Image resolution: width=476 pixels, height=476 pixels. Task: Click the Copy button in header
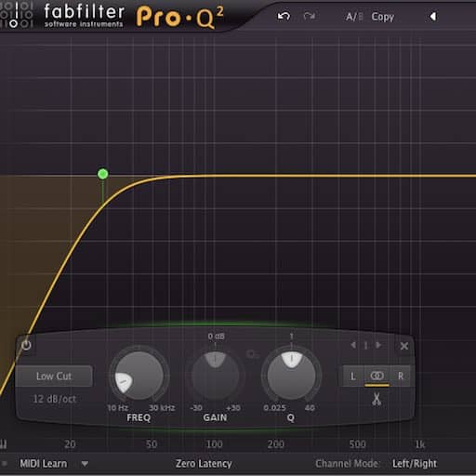coord(383,17)
